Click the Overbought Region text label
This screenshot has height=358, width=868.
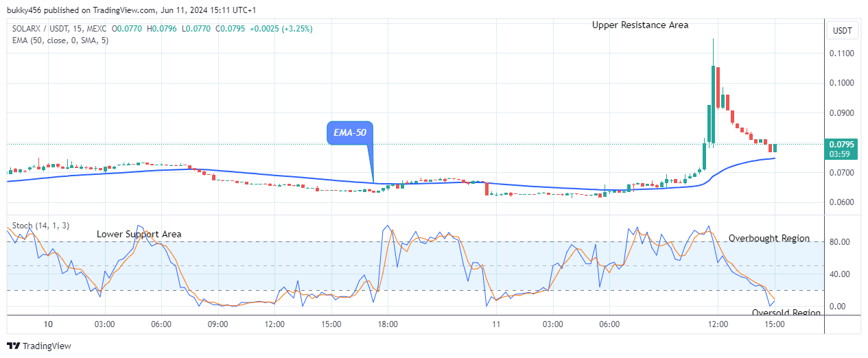[769, 239]
